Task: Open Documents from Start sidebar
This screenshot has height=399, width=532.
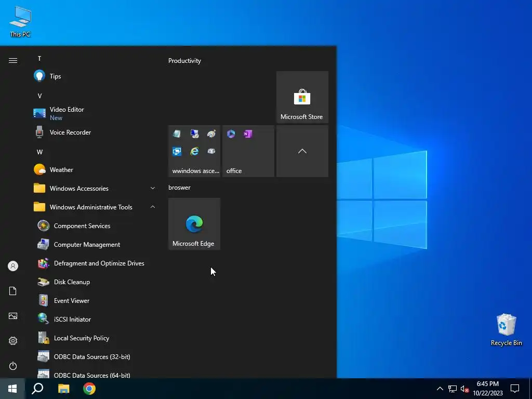Action: [x=13, y=291]
